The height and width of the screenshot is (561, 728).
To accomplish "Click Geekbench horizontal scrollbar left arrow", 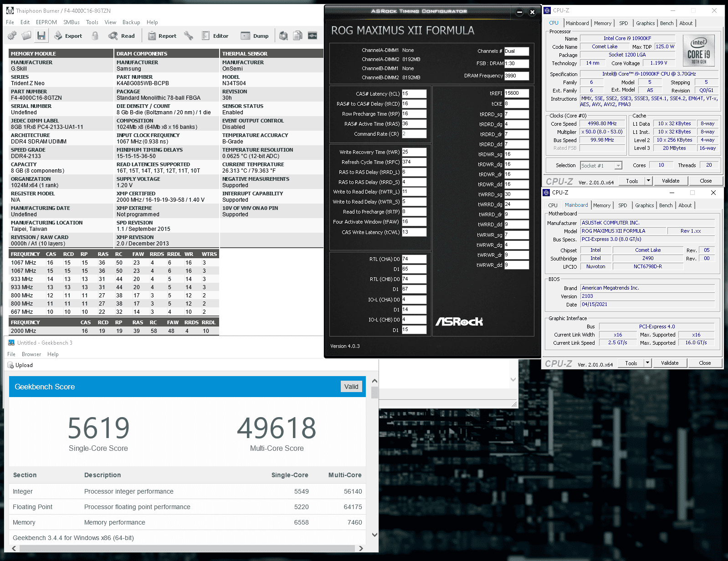I will [14, 548].
